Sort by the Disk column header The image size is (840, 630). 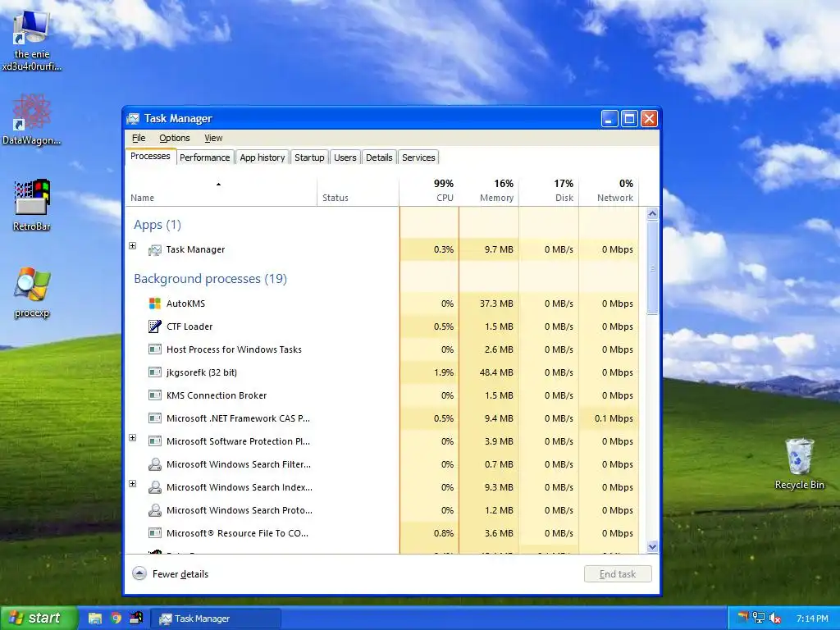pyautogui.click(x=549, y=190)
